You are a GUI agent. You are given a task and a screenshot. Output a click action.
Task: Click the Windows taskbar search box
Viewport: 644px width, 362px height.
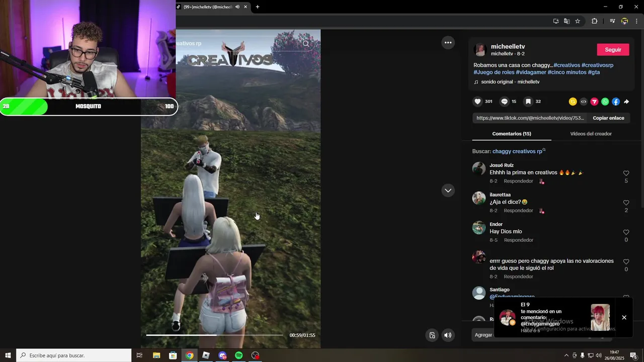(x=74, y=355)
